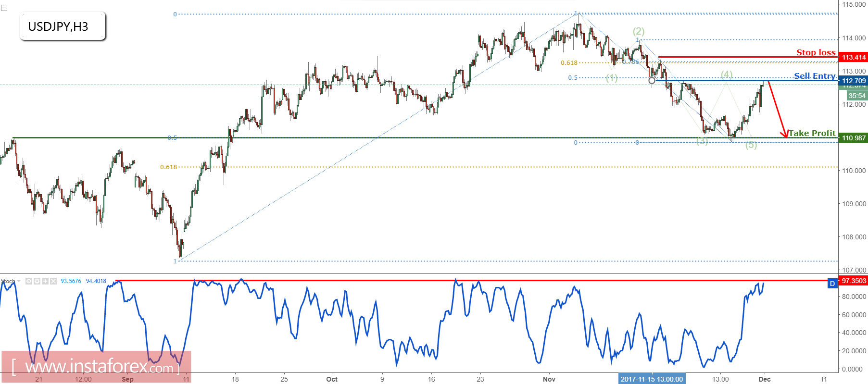The height and width of the screenshot is (384, 868).
Task: Click the 114.000 price axis label
Action: pyautogui.click(x=854, y=38)
